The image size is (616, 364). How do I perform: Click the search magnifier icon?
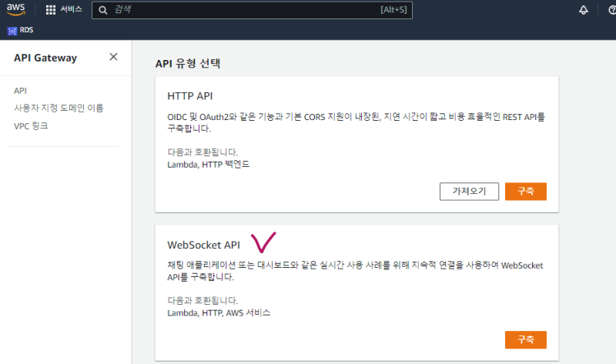(103, 10)
